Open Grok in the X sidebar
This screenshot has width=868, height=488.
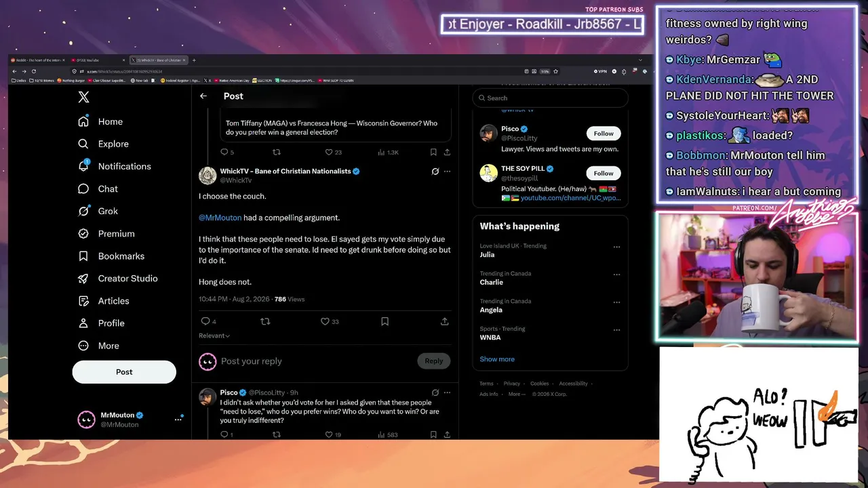[x=98, y=211]
